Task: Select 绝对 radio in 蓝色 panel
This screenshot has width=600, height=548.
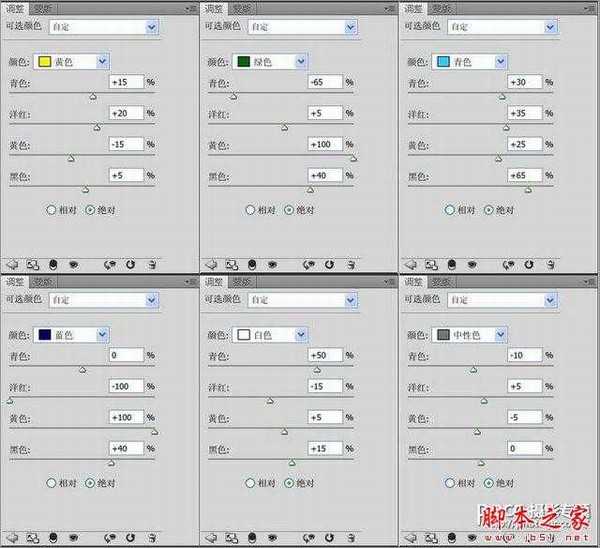Action: [x=90, y=483]
